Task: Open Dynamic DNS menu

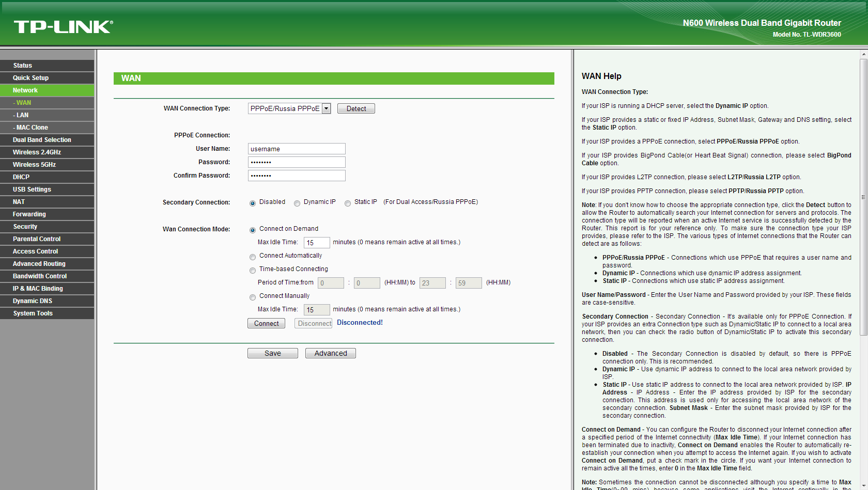Action: 47,301
